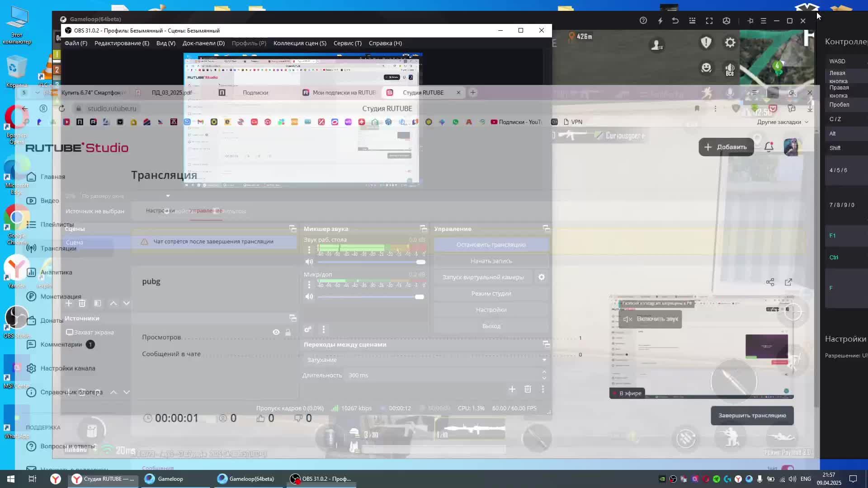Image resolution: width=868 pixels, height=488 pixels.
Task: Open advanced audio properties gears icon
Action: pyautogui.click(x=308, y=329)
